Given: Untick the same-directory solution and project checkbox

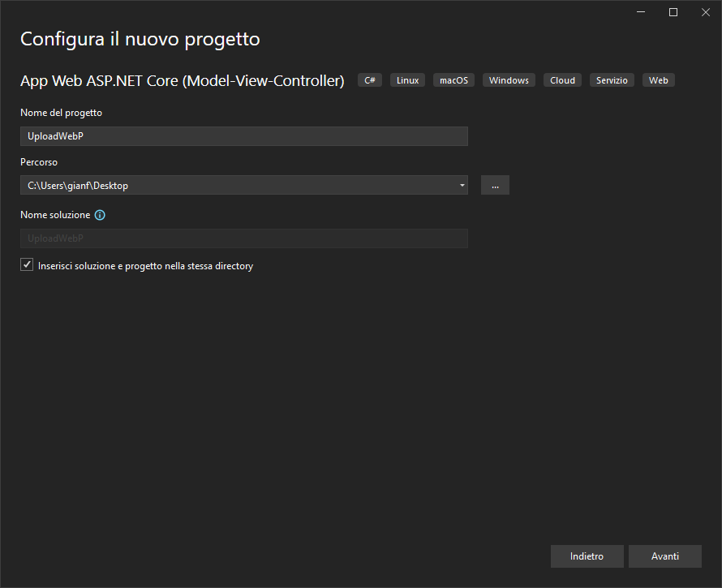Looking at the screenshot, I should click(27, 264).
